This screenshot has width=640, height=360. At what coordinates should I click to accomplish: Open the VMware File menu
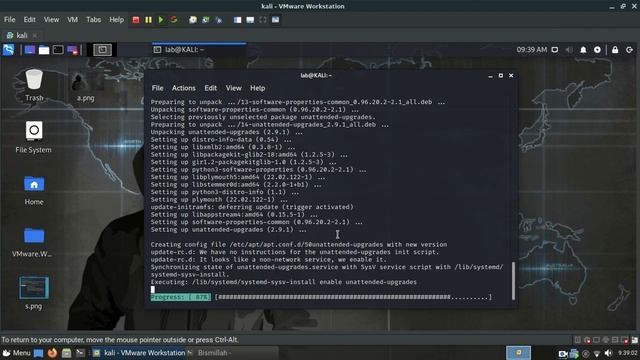tap(9, 20)
